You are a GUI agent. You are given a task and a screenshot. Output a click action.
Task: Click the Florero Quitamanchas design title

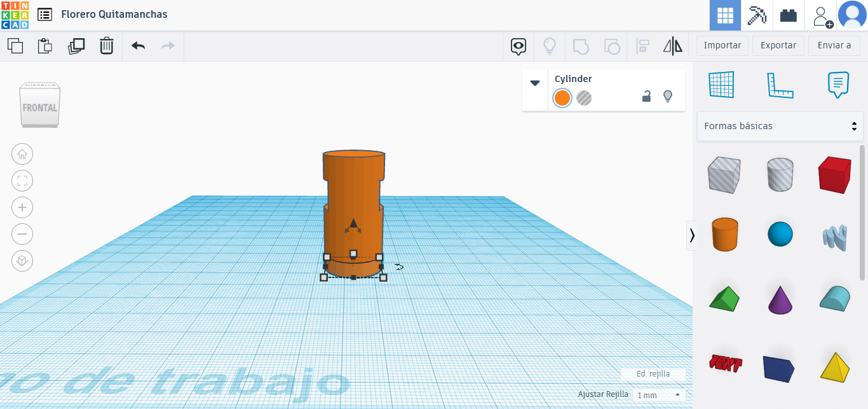[x=114, y=14]
